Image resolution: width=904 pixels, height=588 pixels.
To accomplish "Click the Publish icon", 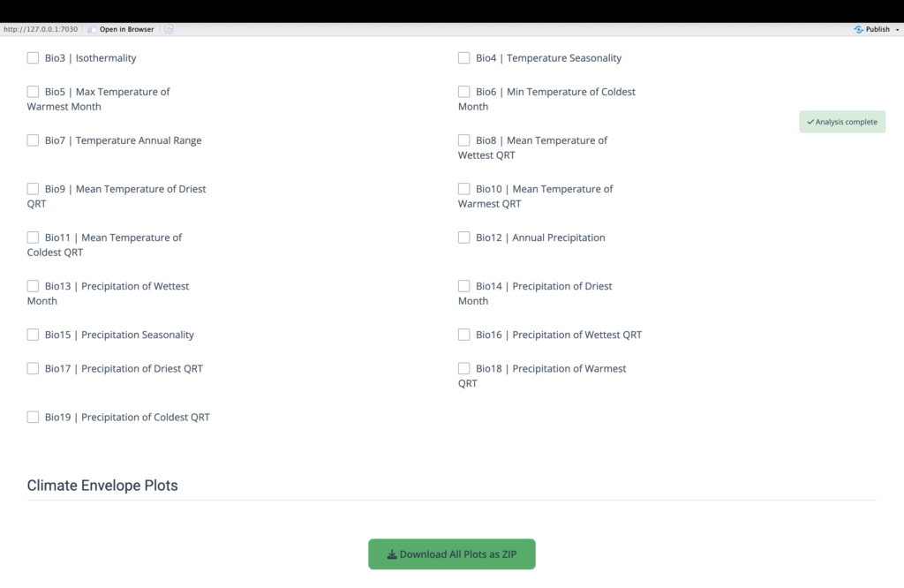I will point(858,29).
